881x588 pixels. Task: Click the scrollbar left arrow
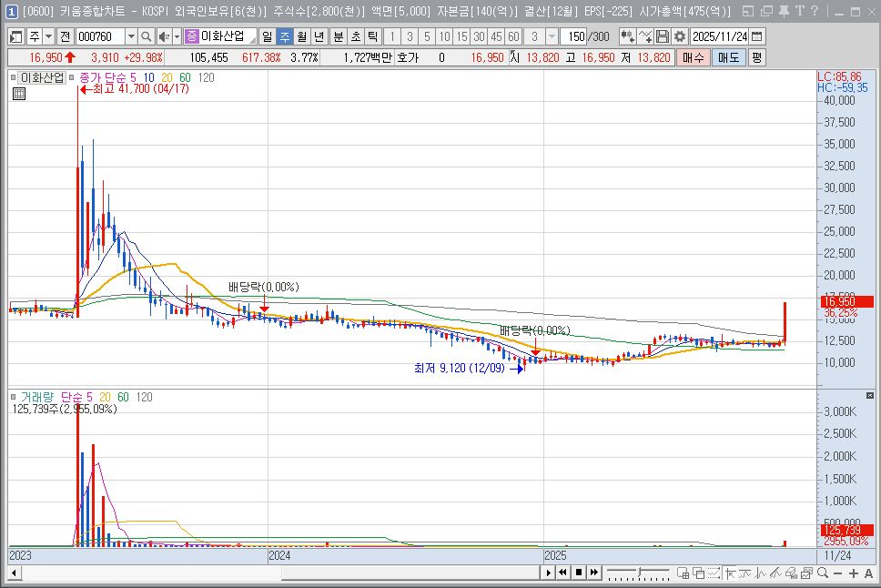(x=15, y=573)
